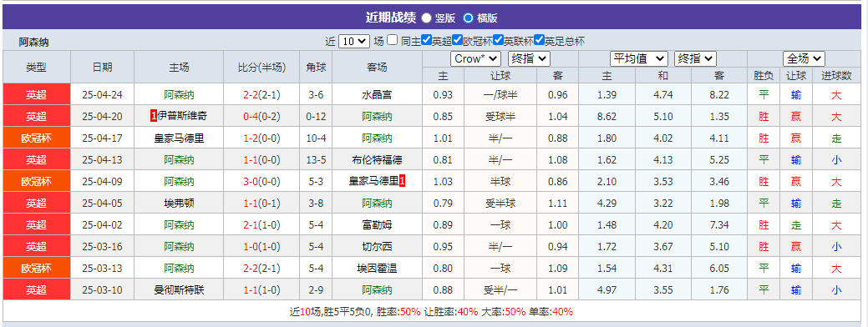
Task: Open the 全场 period dropdown
Action: pyautogui.click(x=804, y=58)
